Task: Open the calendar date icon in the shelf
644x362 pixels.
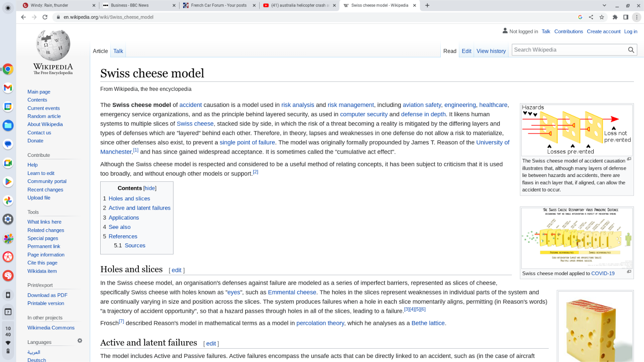Action: [x=8, y=312]
